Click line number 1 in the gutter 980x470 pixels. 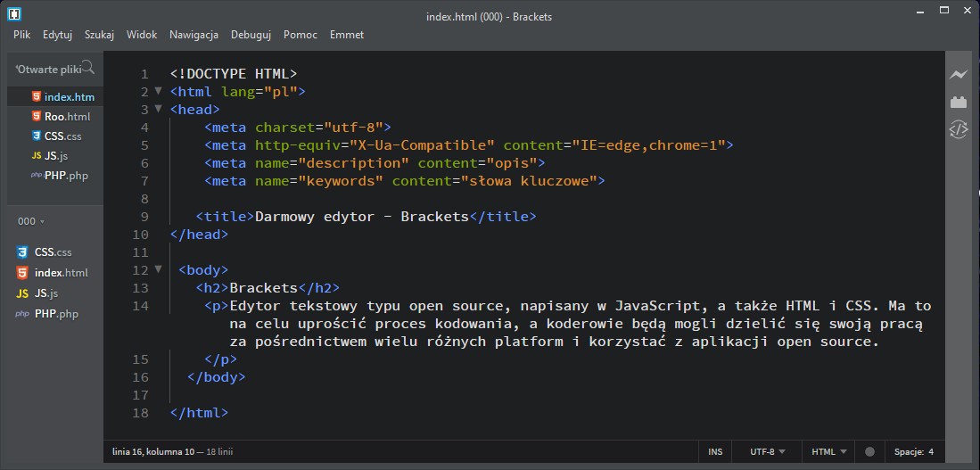(x=144, y=74)
